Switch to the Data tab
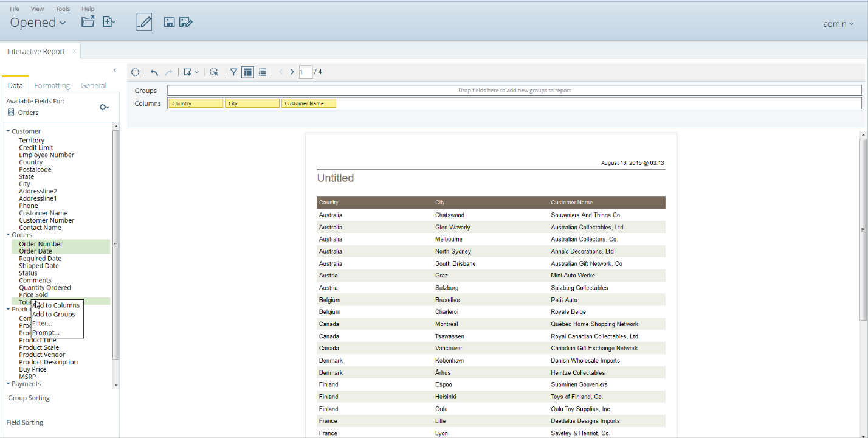868x438 pixels. (x=15, y=85)
